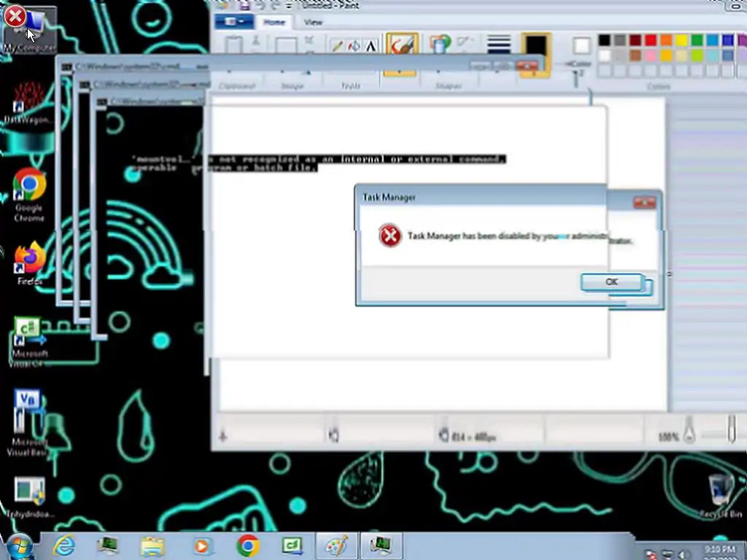747x560 pixels.
Task: Click the Select rectangle tool in Paint
Action: point(286,46)
